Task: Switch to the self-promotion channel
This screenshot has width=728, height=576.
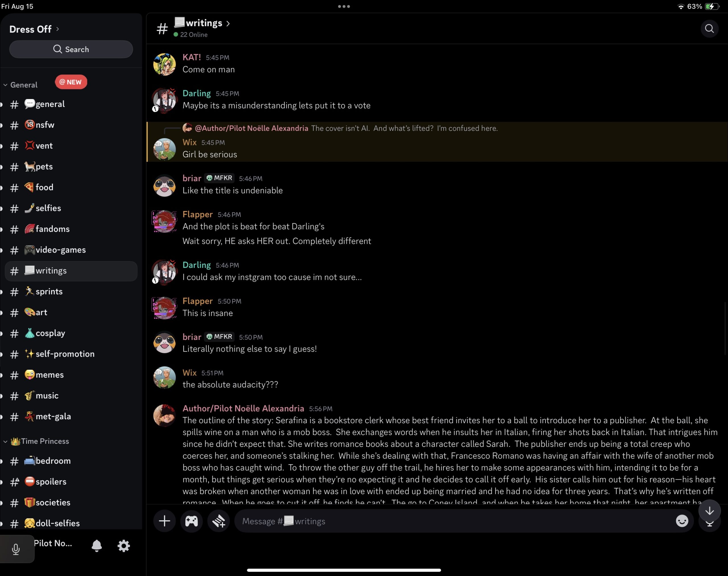Action: 65,354
